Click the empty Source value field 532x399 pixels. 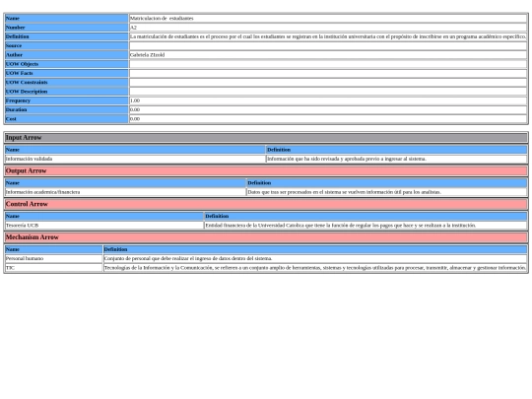(328, 45)
